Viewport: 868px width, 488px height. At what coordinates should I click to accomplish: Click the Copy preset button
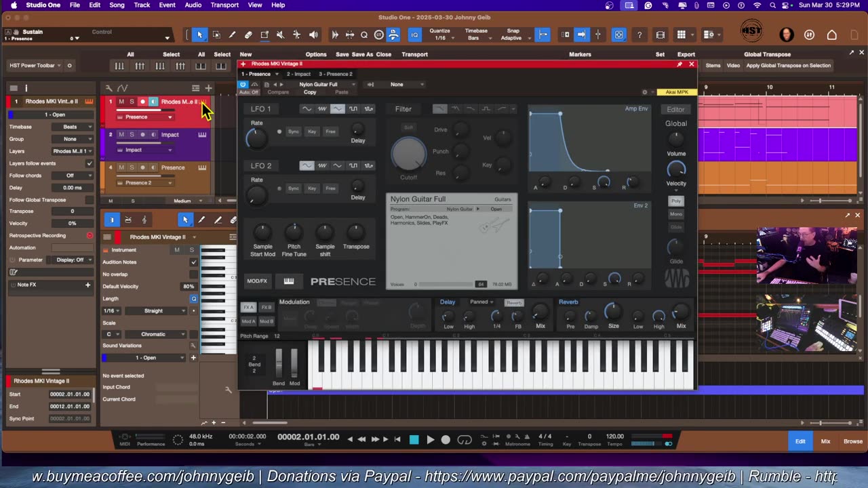(x=310, y=92)
